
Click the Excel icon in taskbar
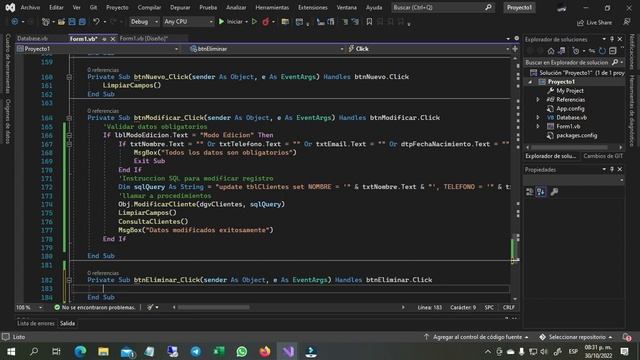[219, 351]
